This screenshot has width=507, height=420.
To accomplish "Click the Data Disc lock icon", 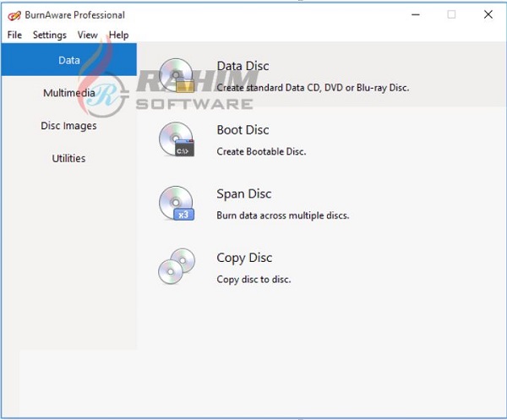I will pos(177,75).
